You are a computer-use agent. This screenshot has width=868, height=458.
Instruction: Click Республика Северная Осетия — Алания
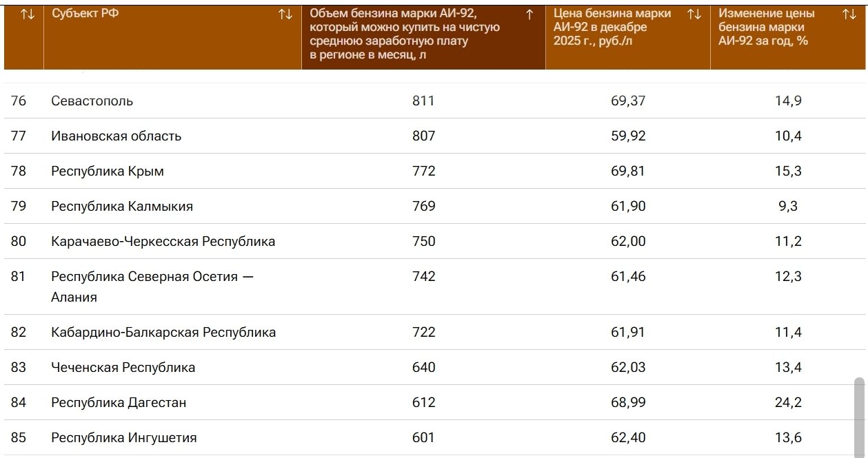coord(152,277)
